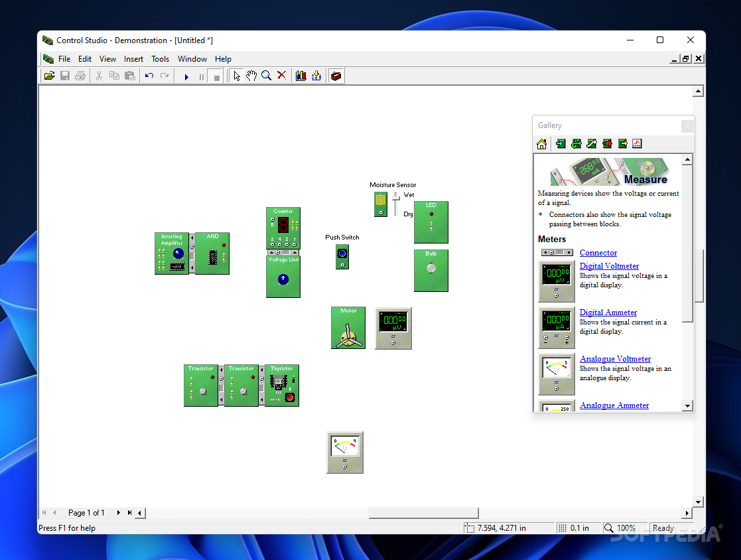Start the simulation with the Run arrow
Viewport: 741px width, 560px height.
(x=186, y=76)
